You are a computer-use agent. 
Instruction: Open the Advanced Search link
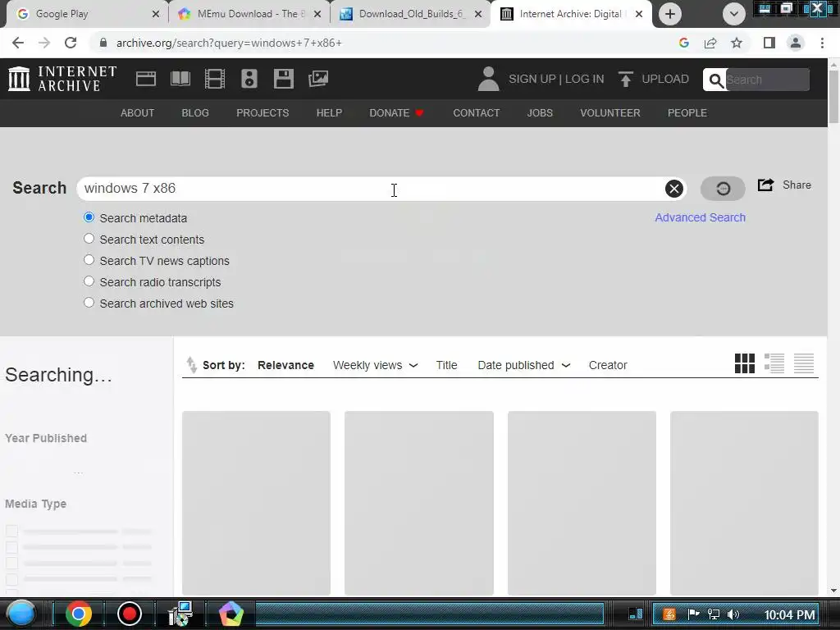point(701,217)
